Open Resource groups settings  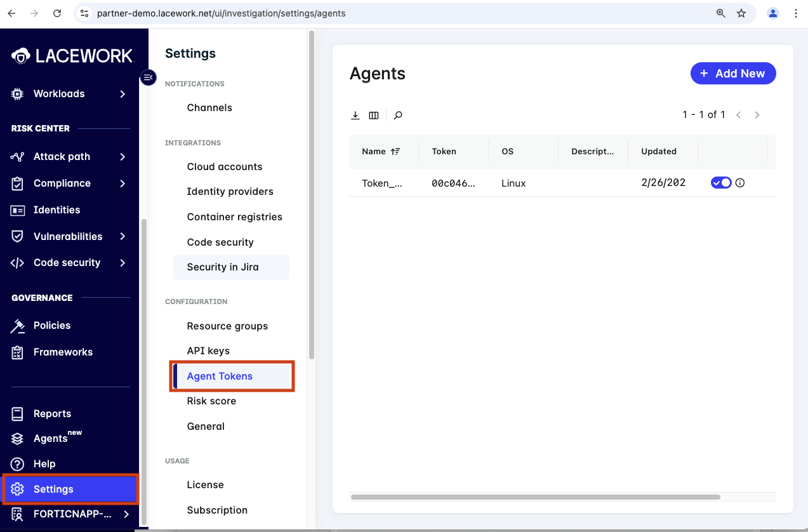(x=227, y=326)
